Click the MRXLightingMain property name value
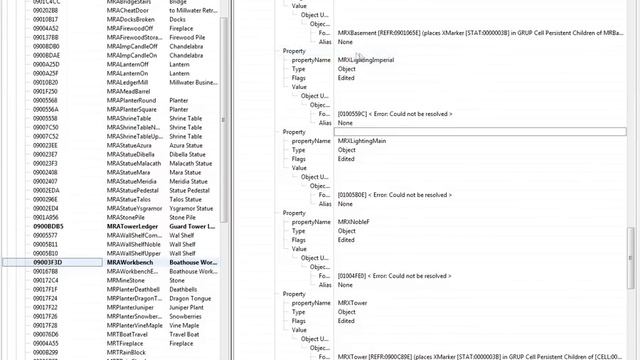 coord(362,140)
